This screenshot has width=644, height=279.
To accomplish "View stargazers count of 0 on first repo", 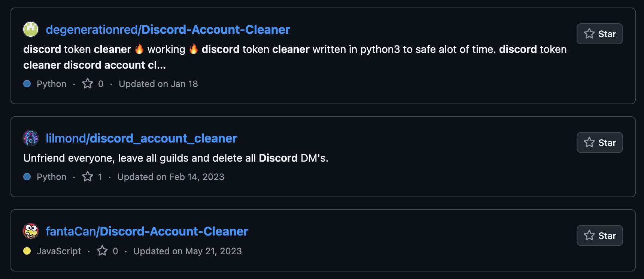I will coord(101,84).
